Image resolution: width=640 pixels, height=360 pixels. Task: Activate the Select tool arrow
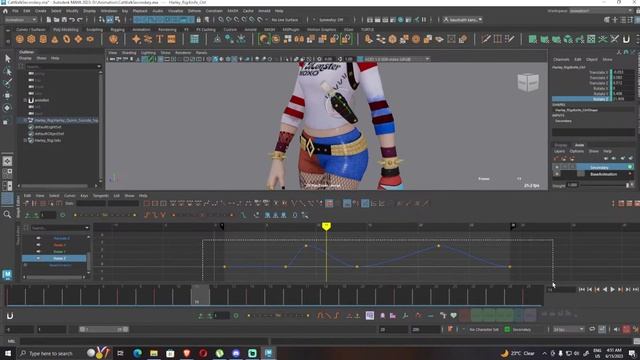click(7, 59)
